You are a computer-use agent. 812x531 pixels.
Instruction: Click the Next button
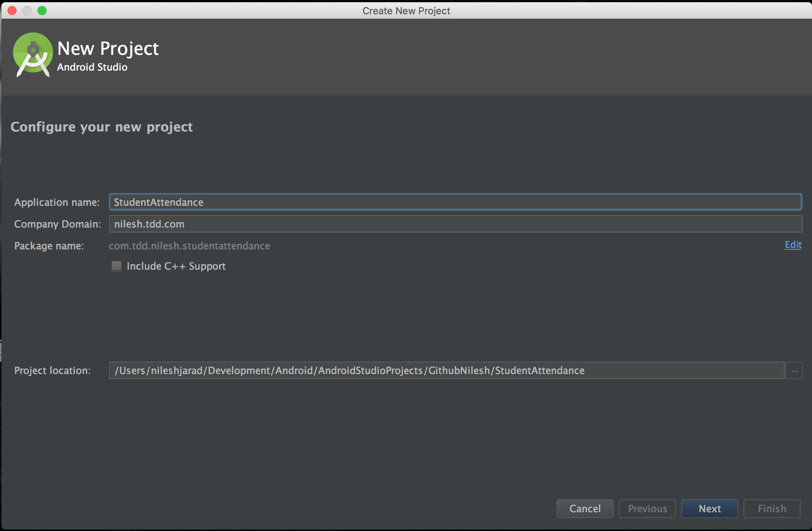coord(709,508)
